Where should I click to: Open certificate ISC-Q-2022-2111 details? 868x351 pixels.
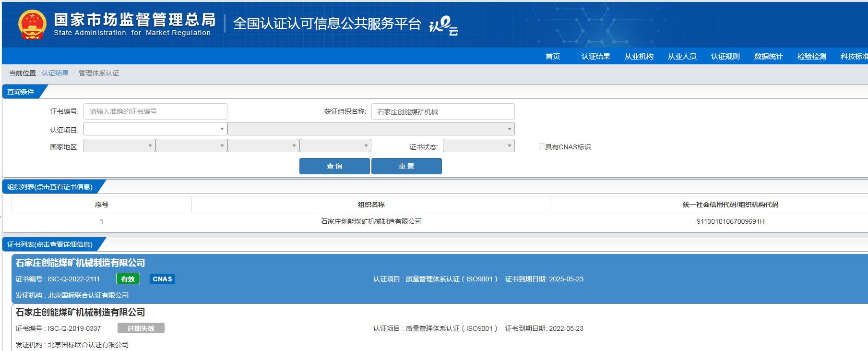tap(440, 279)
